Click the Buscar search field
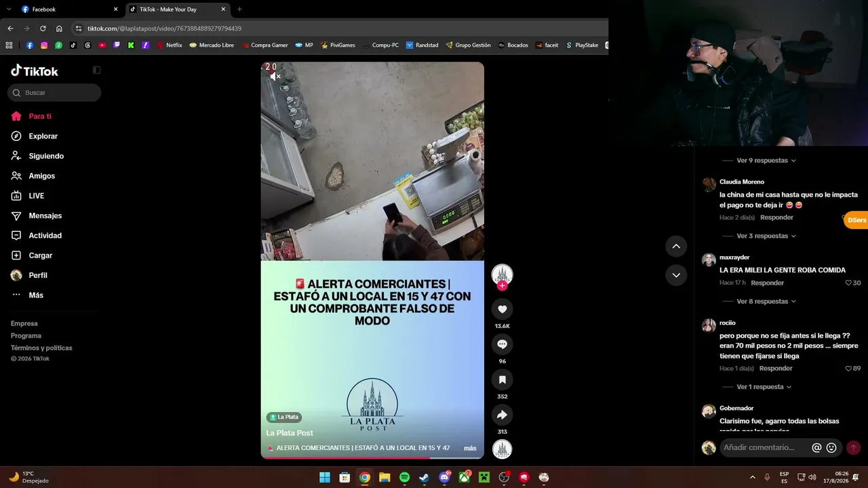The height and width of the screenshot is (488, 868). 54,92
